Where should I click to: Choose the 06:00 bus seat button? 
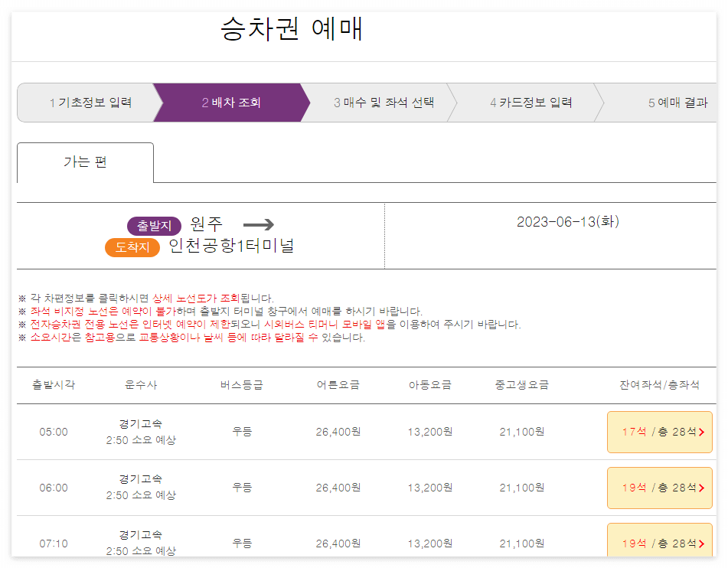tap(659, 488)
